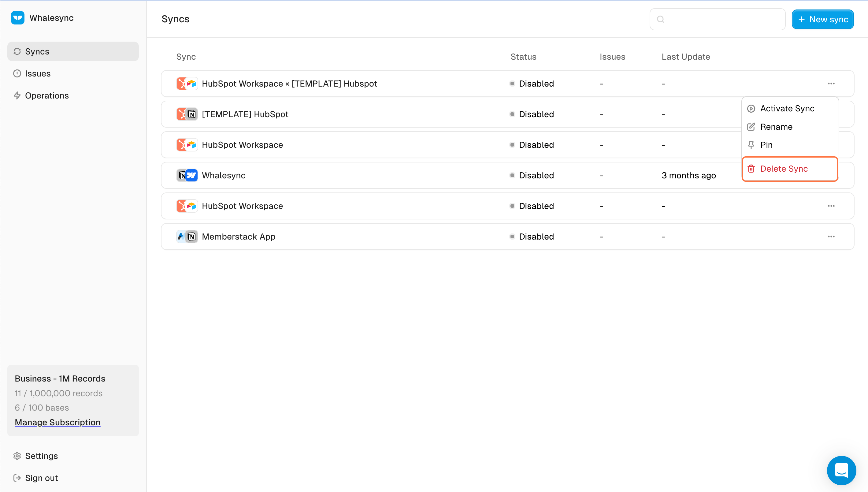Click the Whalesync Notion-Webflow sync icon
The height and width of the screenshot is (492, 868).
point(187,175)
